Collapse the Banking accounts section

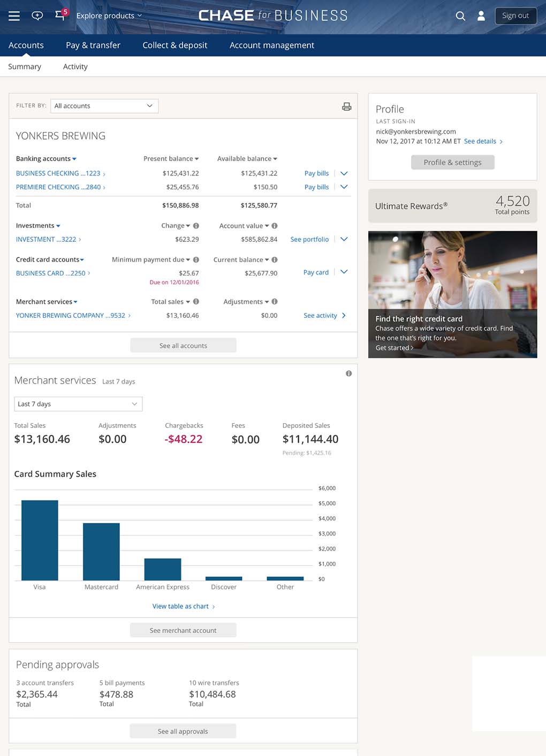(46, 159)
